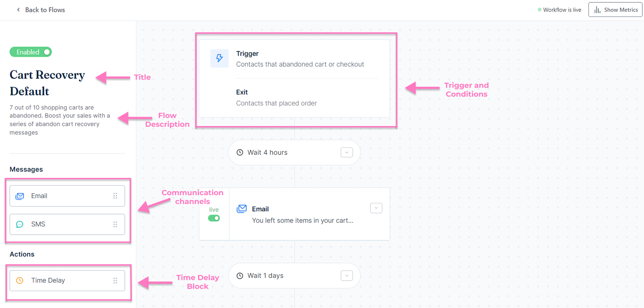Click the drag handle on Time Delay block
644x308 pixels.
(x=115, y=281)
